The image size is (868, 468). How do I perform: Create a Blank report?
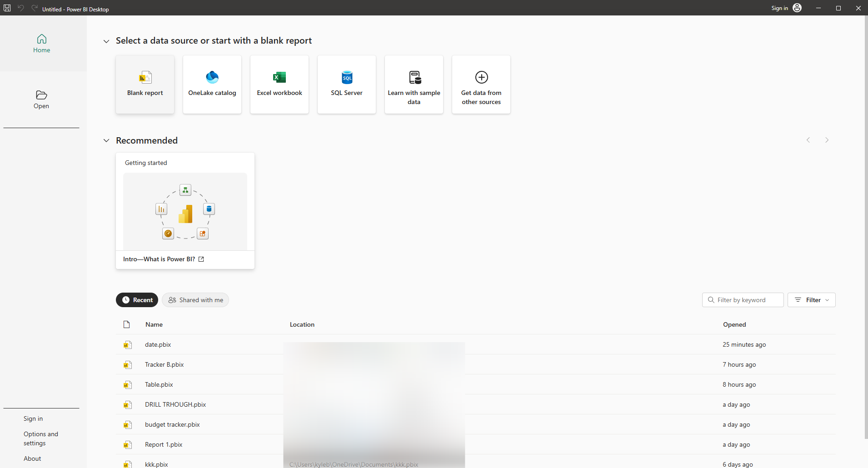click(145, 85)
